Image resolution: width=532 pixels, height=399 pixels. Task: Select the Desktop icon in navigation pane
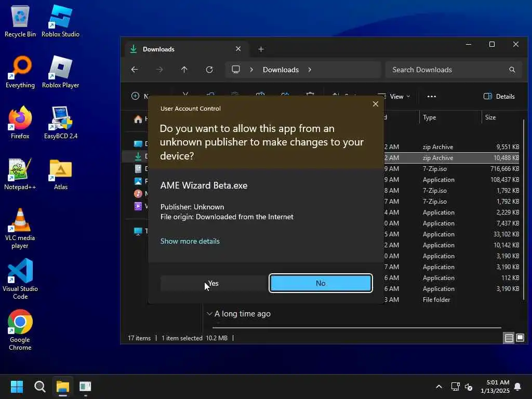[138, 143]
